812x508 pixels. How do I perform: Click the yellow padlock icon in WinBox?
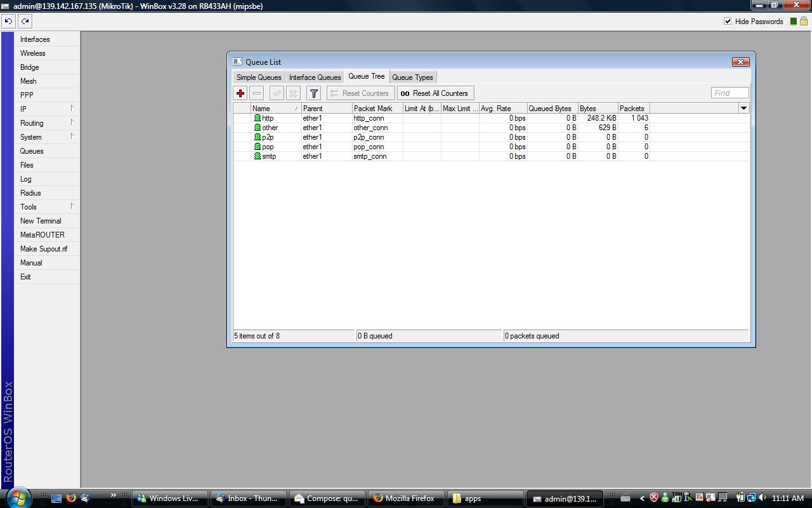[804, 21]
